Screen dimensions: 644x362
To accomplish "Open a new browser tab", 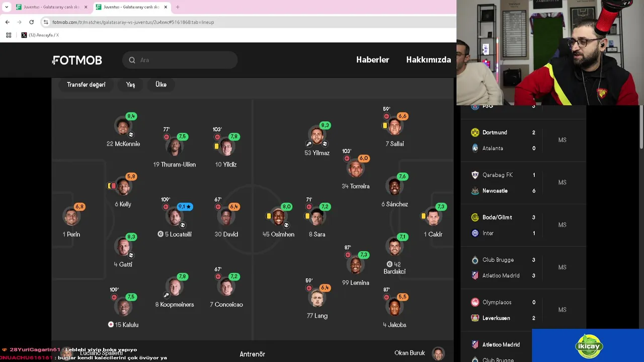I will click(178, 7).
